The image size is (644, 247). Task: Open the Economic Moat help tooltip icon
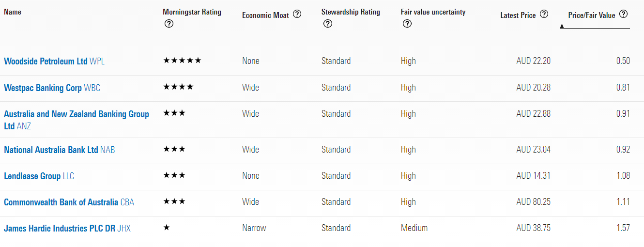point(297,15)
